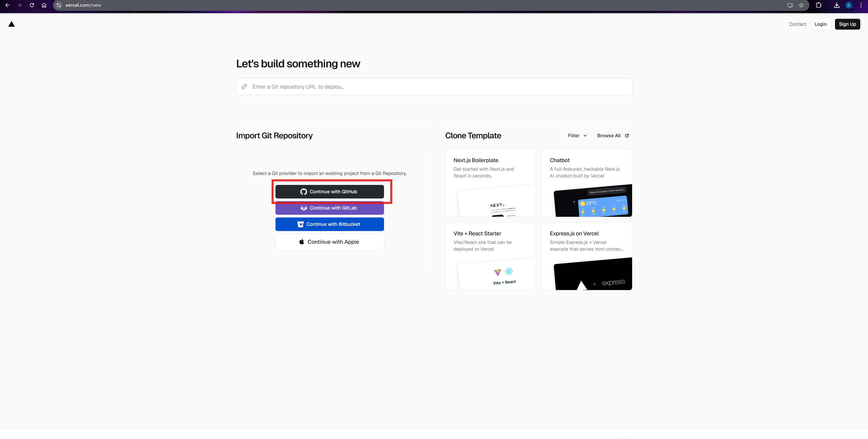
Task: Click the Vercel triangle logo
Action: [x=12, y=24]
